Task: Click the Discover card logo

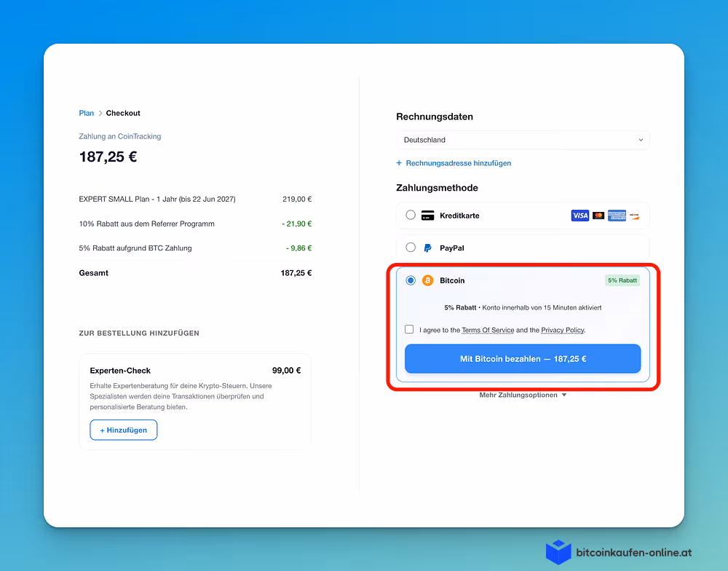Action: pyautogui.click(x=634, y=216)
